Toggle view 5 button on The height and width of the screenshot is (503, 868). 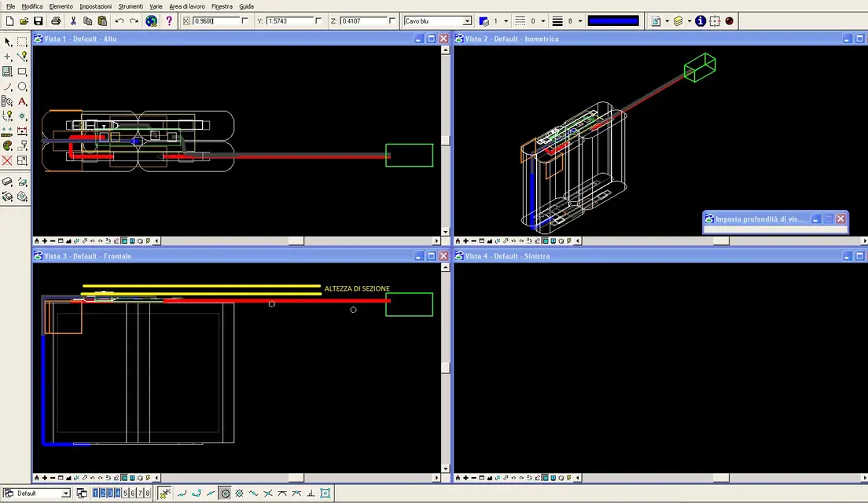coord(125,494)
